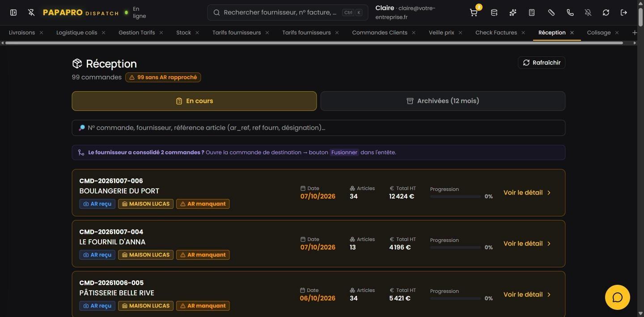
Task: Open the database icon in header
Action: point(494,13)
